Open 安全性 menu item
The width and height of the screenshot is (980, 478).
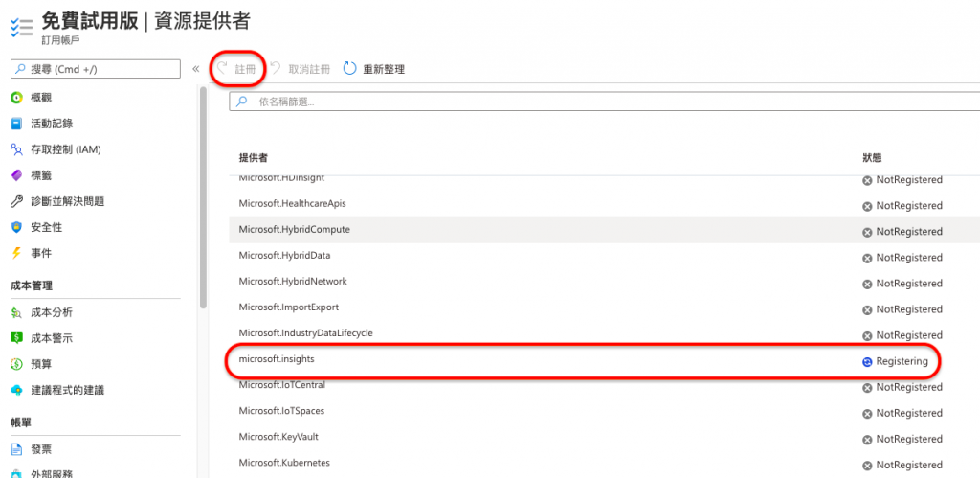click(x=47, y=228)
